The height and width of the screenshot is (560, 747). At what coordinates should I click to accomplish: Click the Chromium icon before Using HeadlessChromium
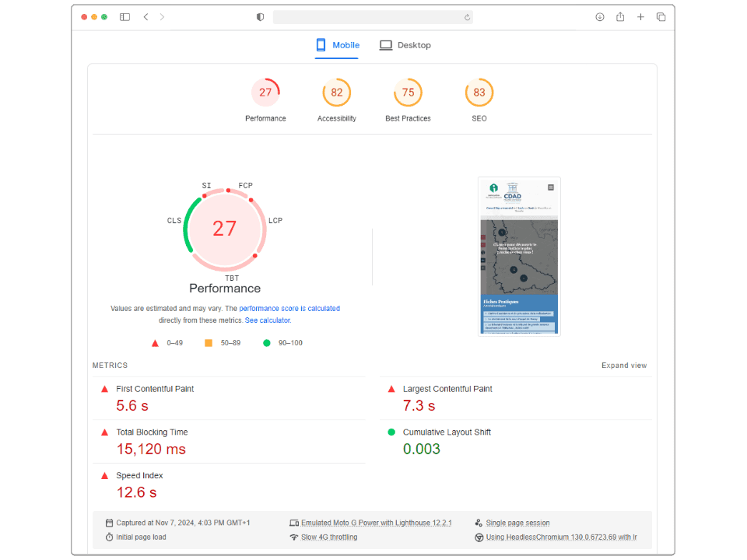click(480, 537)
